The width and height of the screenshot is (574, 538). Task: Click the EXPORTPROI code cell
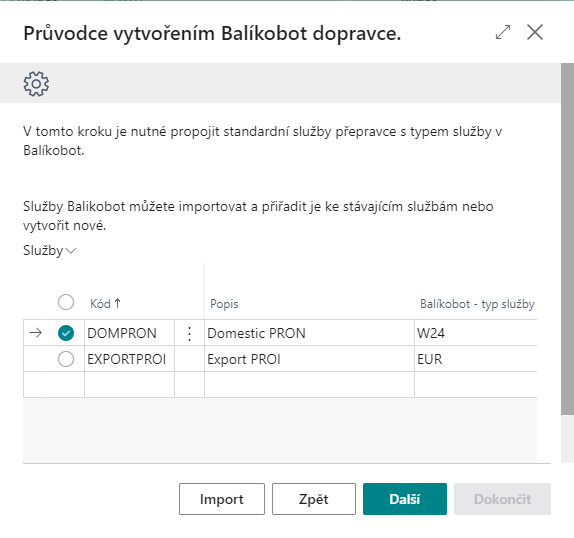pos(129,359)
